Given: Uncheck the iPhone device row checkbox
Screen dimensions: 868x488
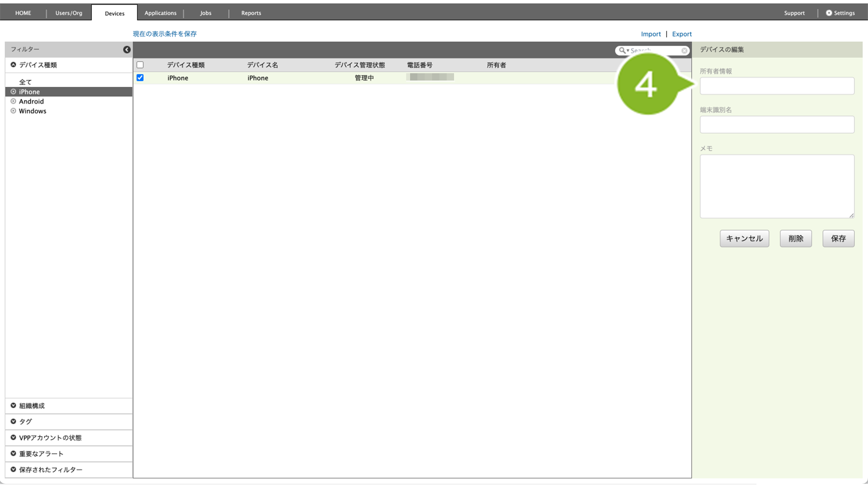Looking at the screenshot, I should [x=140, y=78].
